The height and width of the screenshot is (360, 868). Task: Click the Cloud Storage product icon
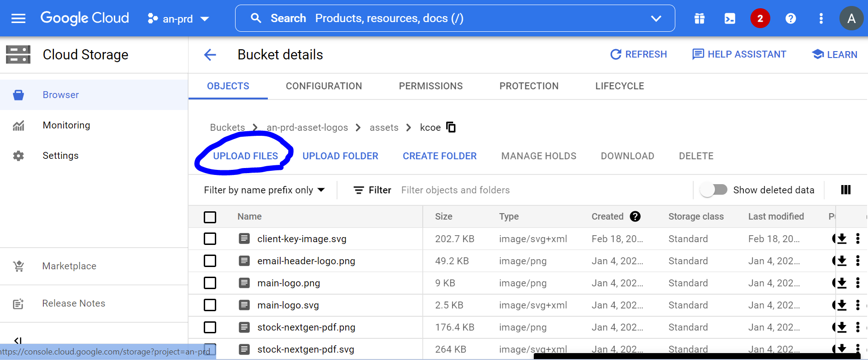pyautogui.click(x=18, y=54)
